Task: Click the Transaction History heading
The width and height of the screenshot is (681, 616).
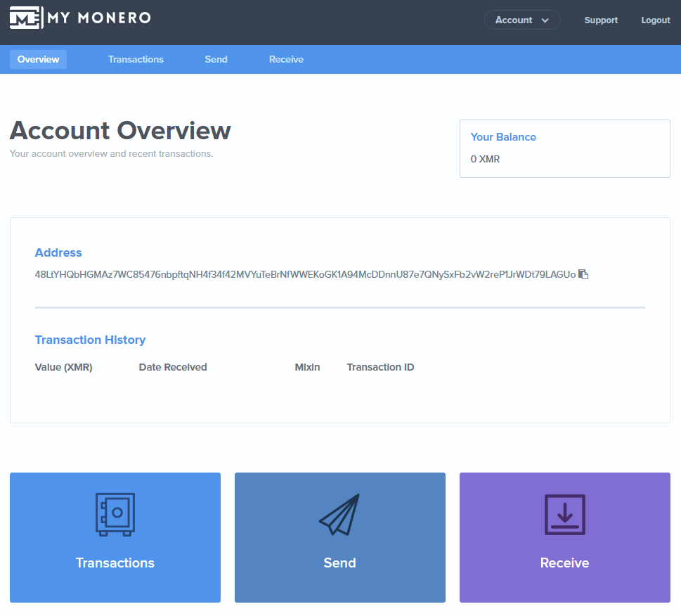Action: [x=90, y=340]
